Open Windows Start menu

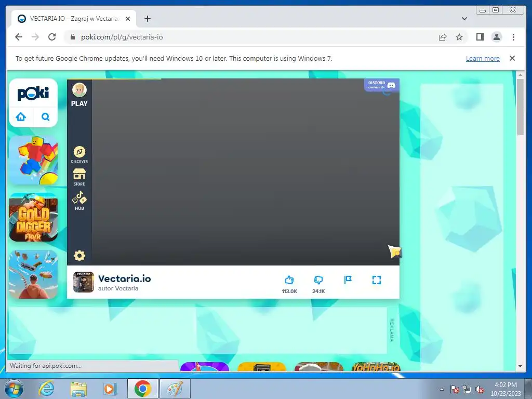pos(14,389)
